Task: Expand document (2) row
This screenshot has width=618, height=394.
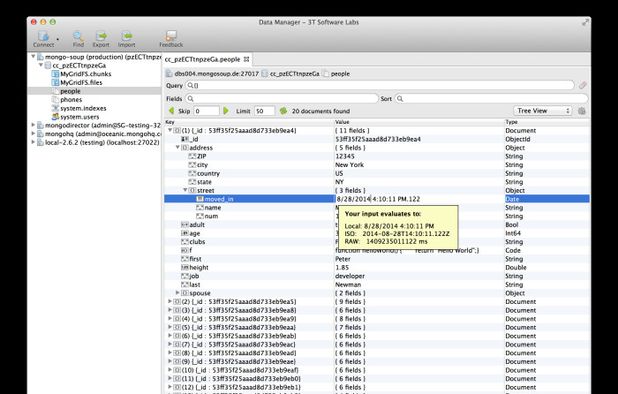Action: [x=170, y=301]
